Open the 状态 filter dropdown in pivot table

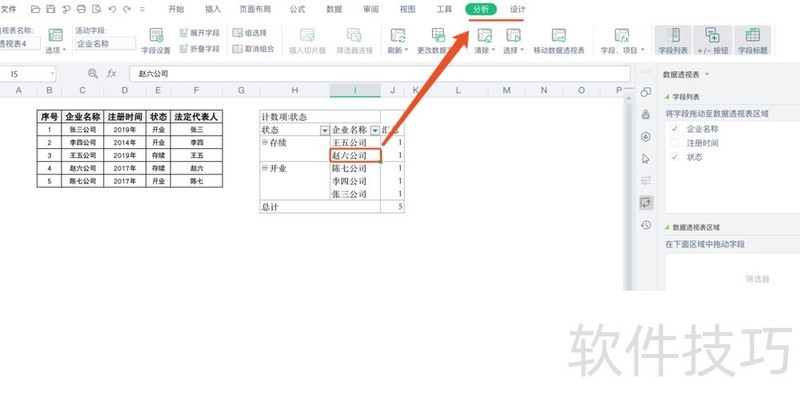(324, 131)
